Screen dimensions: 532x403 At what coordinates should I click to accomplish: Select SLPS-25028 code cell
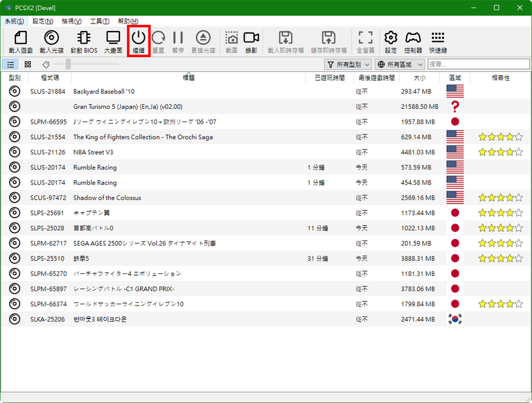coord(47,228)
